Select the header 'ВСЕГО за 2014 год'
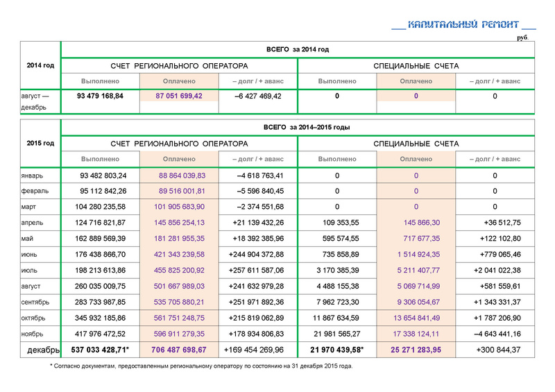 coord(298,49)
